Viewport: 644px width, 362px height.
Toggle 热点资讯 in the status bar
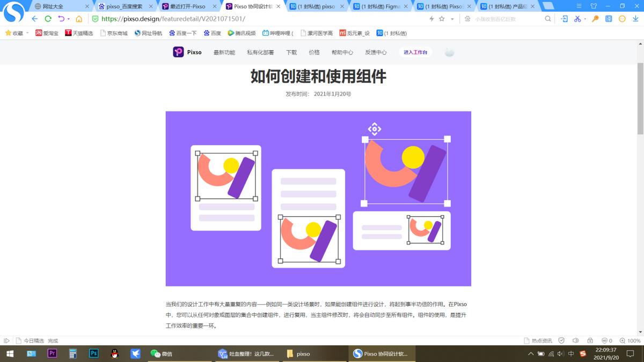point(542,341)
